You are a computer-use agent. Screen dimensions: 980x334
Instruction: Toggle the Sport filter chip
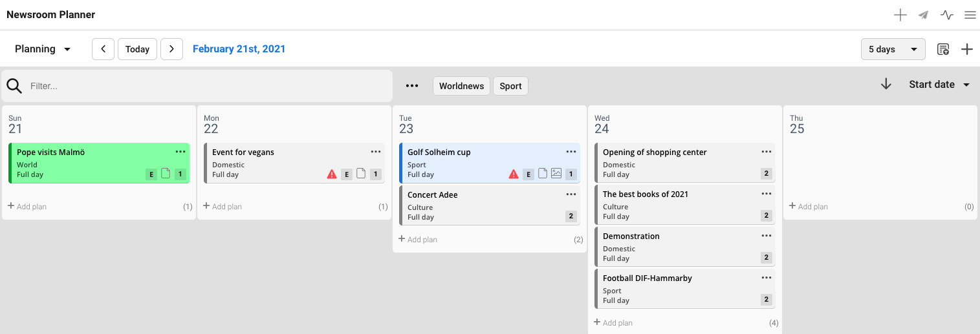click(x=510, y=86)
